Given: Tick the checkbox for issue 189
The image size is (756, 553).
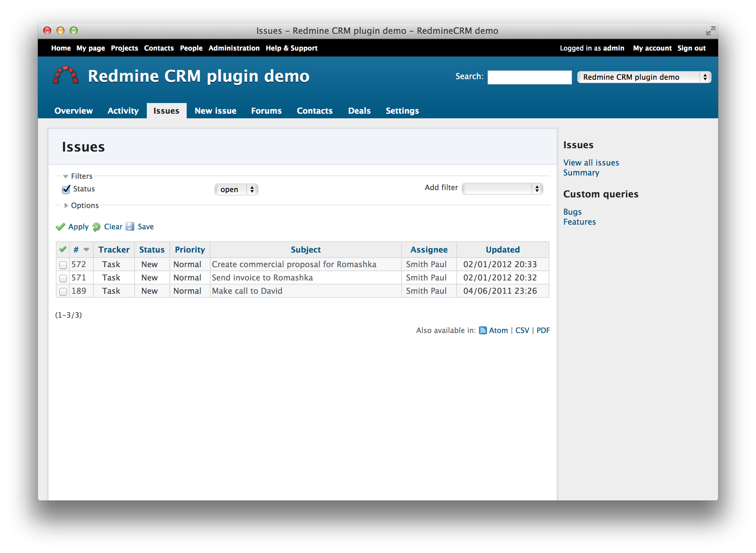Looking at the screenshot, I should (x=63, y=291).
